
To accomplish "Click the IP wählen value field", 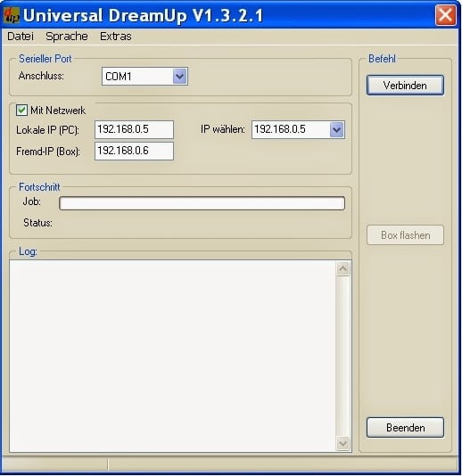I will coord(291,130).
